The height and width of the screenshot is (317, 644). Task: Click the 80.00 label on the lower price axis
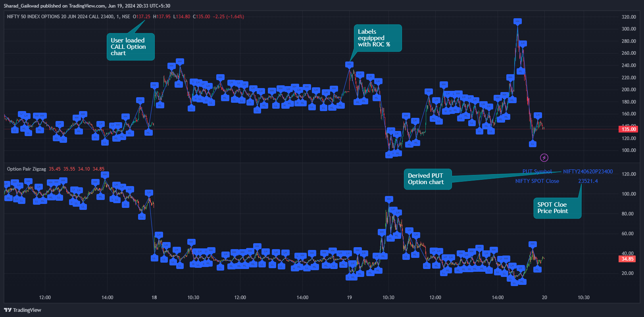[x=627, y=214]
